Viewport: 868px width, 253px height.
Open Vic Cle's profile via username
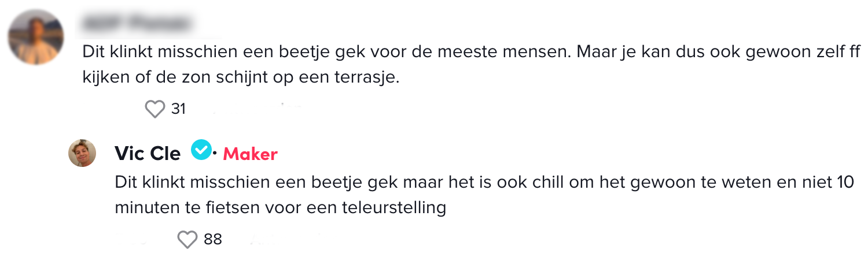pyautogui.click(x=148, y=154)
